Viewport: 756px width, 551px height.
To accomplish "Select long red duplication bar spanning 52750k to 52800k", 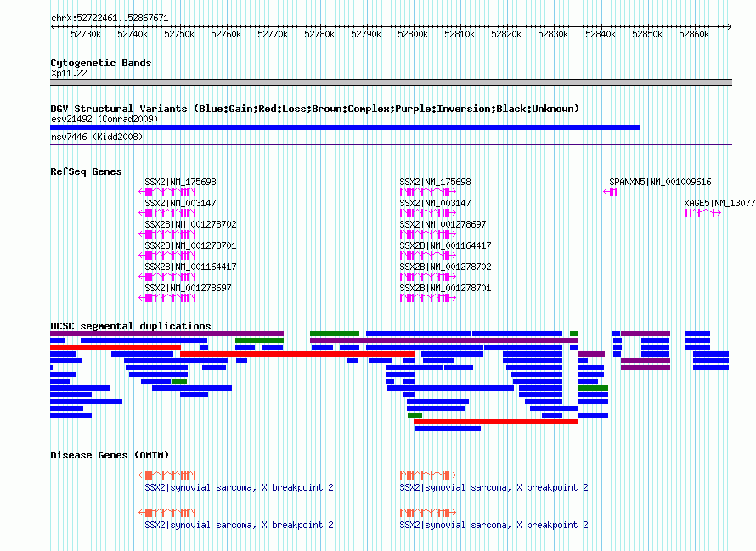I will 297,354.
